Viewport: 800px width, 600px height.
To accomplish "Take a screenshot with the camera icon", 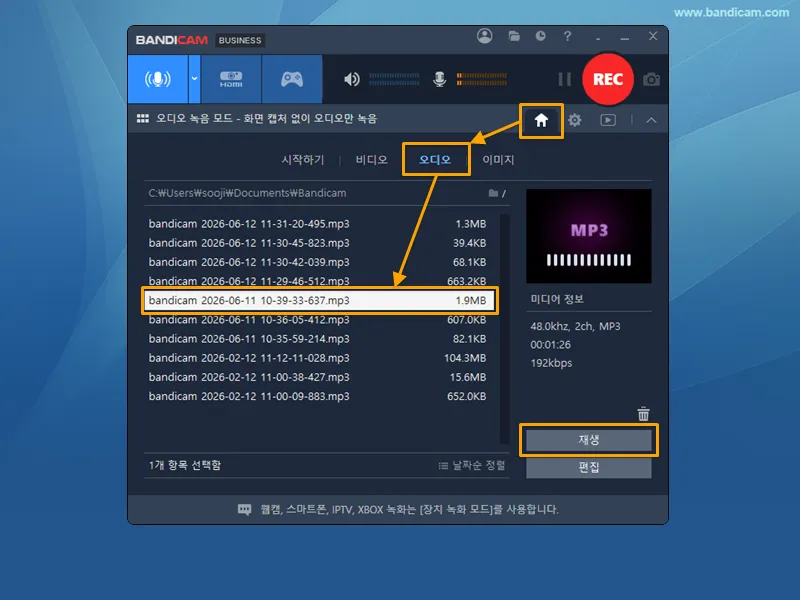I will [x=651, y=80].
